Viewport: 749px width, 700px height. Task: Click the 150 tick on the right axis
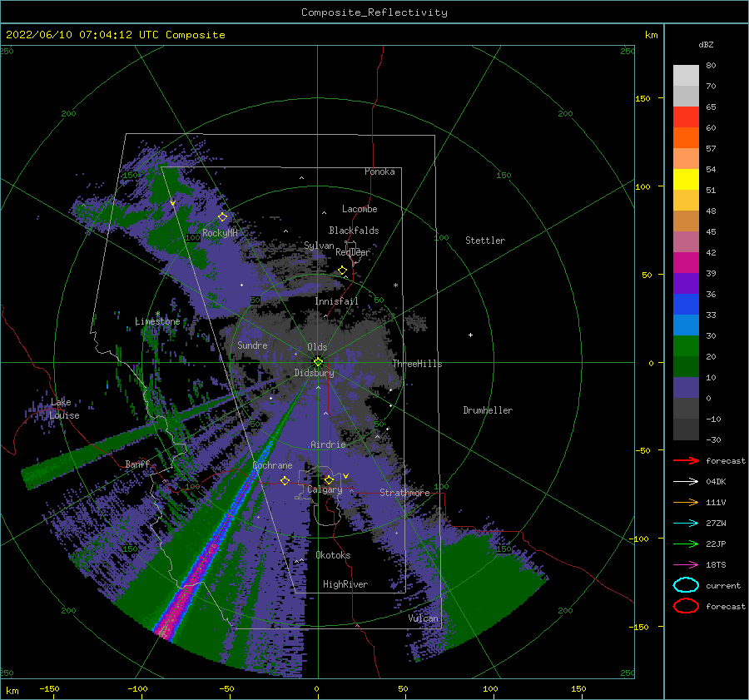643,98
